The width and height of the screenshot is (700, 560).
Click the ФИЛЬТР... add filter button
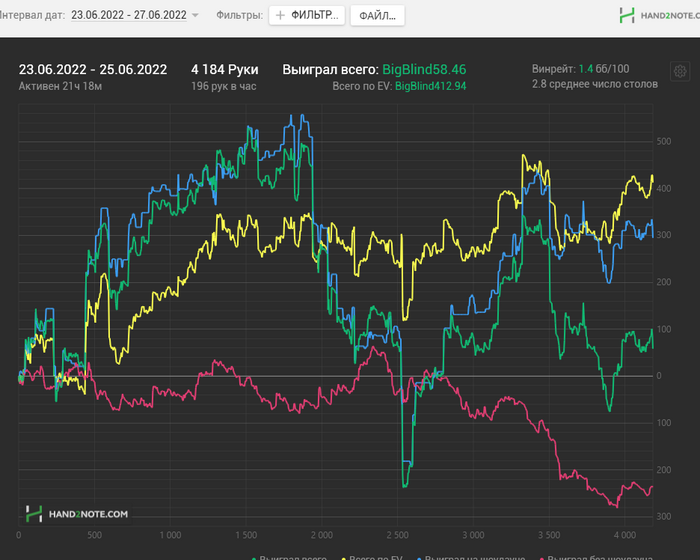307,16
